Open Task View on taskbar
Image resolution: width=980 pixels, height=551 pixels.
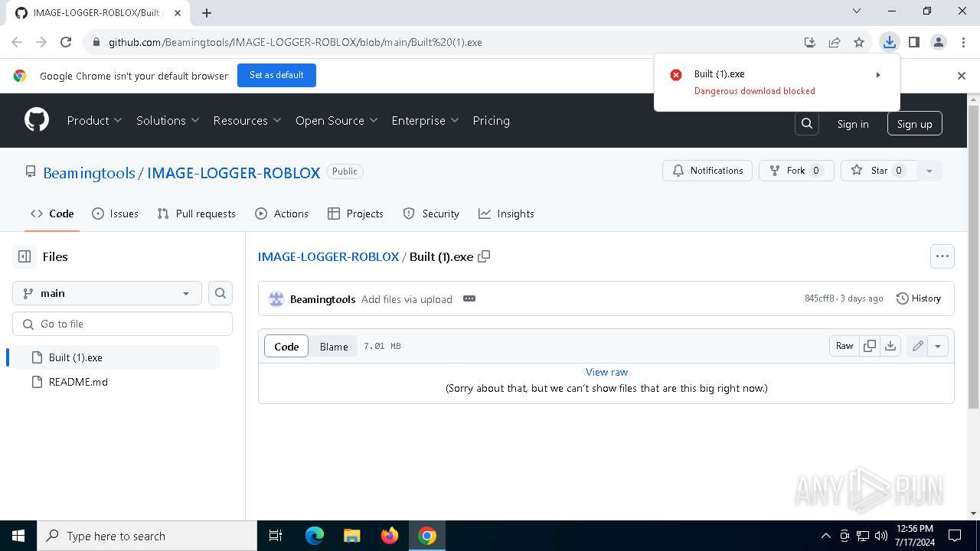(x=276, y=536)
